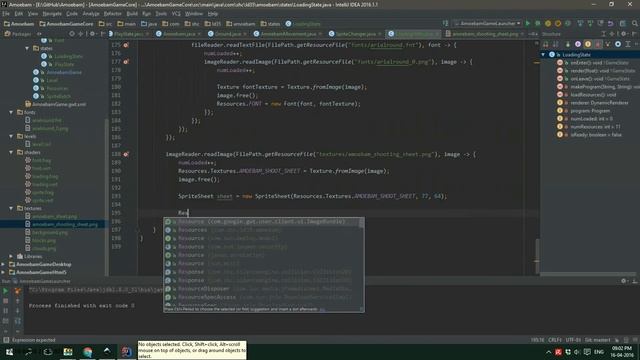640x360 pixels.
Task: Click the Project tree vertical scrollbar
Action: [107, 196]
